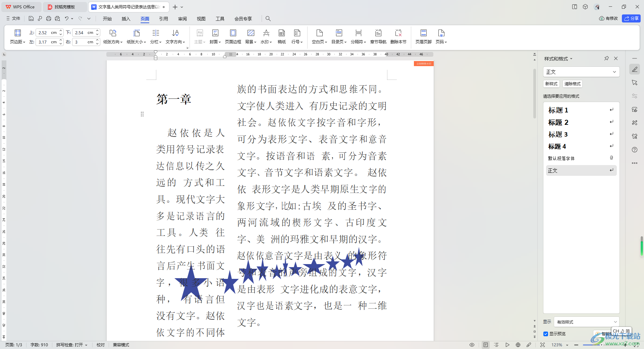Open the 行号 line numbers tool
This screenshot has height=349, width=644.
click(297, 37)
